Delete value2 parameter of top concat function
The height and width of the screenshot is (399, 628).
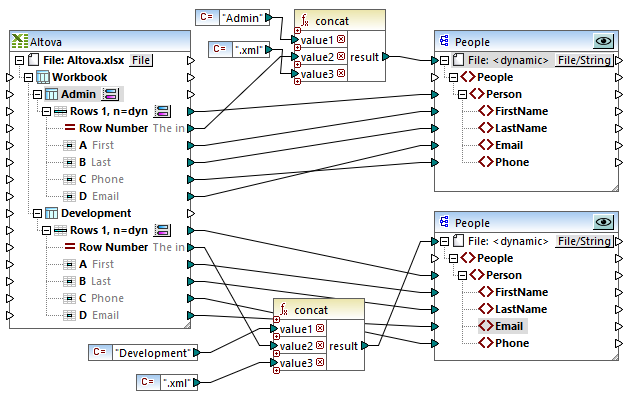tap(341, 56)
